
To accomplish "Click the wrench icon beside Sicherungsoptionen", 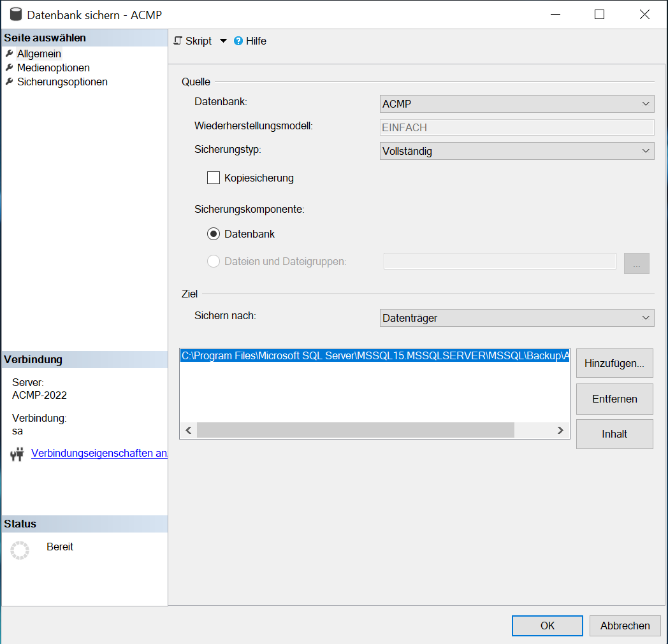I will tap(9, 82).
